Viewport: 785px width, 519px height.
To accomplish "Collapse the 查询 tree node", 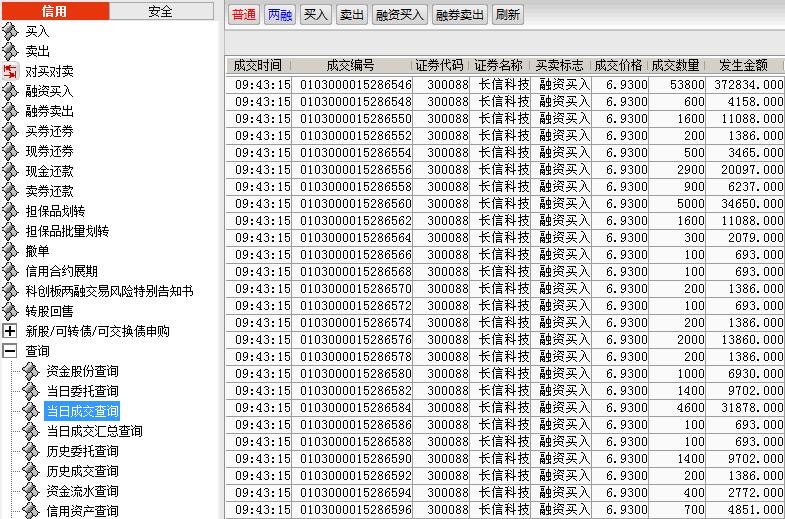I will click(x=10, y=351).
